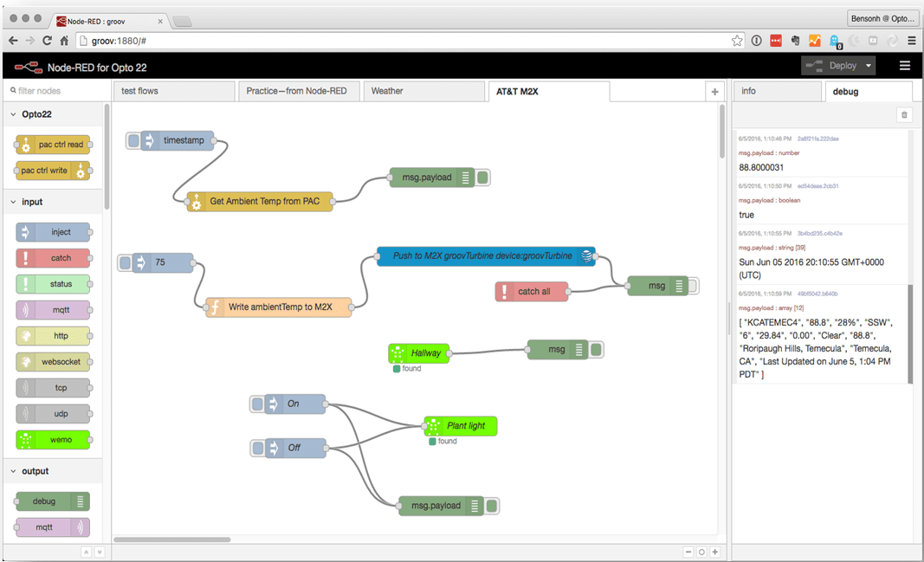Click the zoom out minus icon below canvas
This screenshot has width=924, height=562.
(688, 552)
